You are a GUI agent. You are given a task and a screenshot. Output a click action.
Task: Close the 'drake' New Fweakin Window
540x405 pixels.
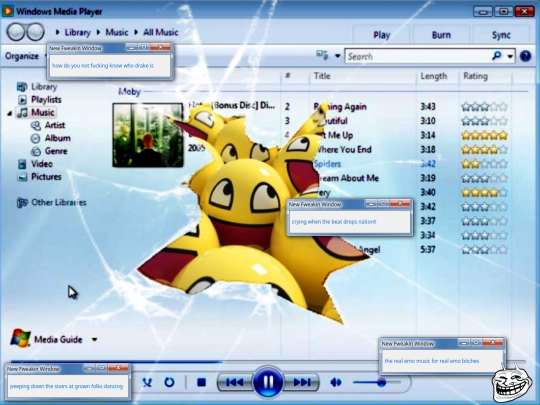[160, 47]
